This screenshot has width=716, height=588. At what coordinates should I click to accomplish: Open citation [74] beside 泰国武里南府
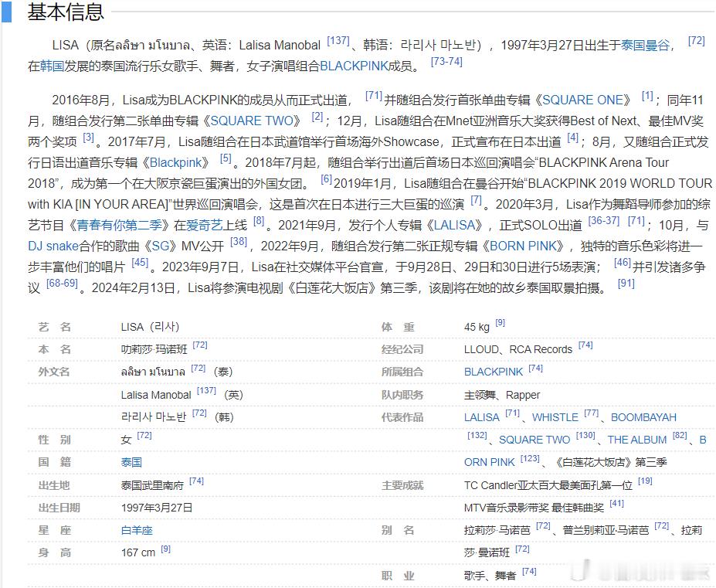[196, 481]
